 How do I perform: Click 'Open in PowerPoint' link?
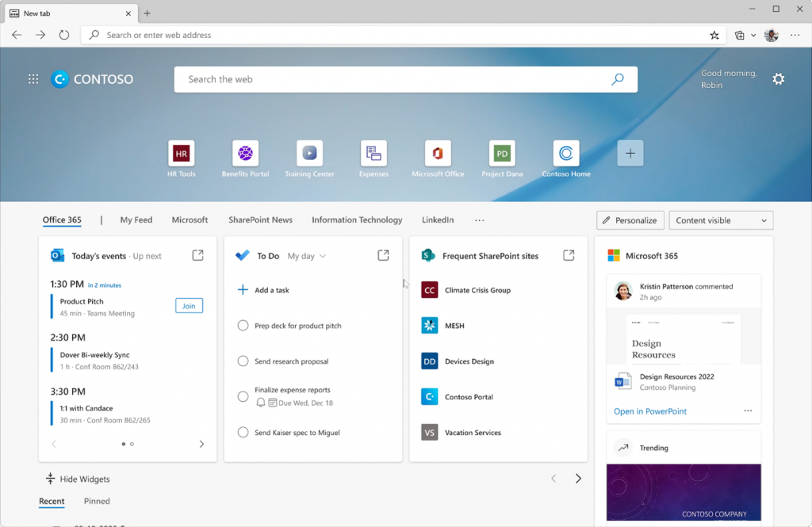(x=649, y=411)
